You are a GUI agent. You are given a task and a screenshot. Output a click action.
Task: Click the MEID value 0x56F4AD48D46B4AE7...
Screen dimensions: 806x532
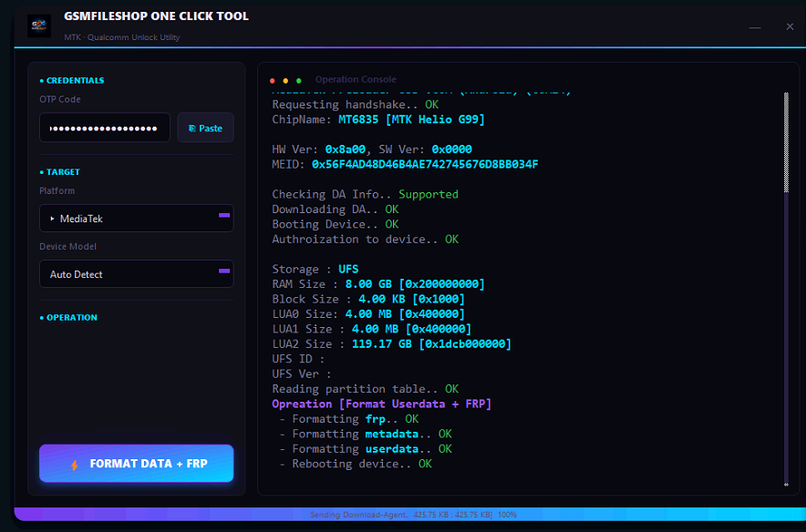pos(425,164)
